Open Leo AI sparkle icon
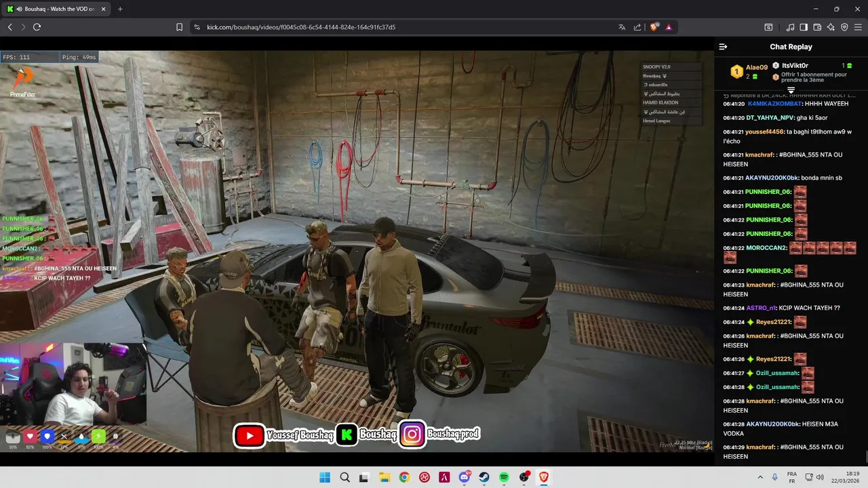The height and width of the screenshot is (488, 868). (x=831, y=27)
